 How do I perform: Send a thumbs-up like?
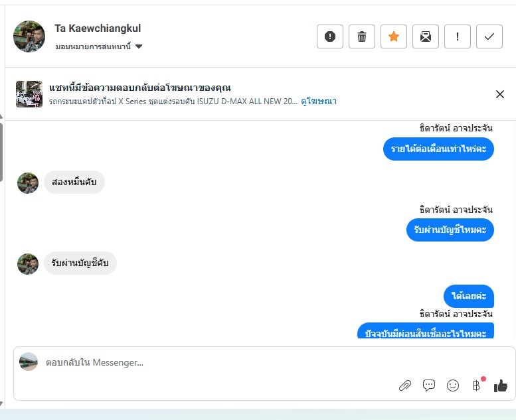pyautogui.click(x=501, y=385)
